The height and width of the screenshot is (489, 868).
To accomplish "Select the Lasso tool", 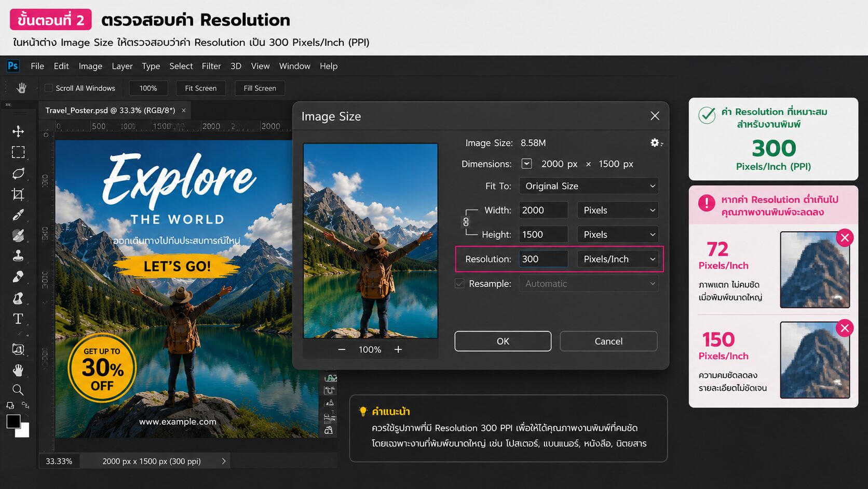I will click(18, 173).
